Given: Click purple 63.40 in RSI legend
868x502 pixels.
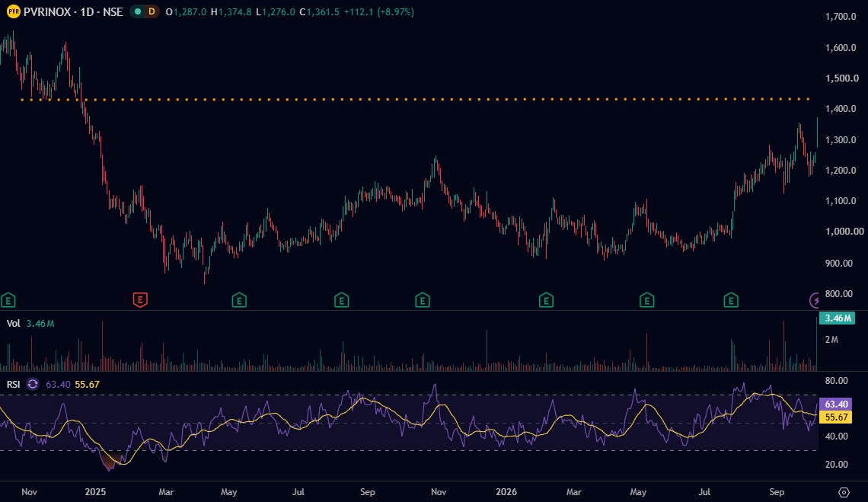Looking at the screenshot, I should point(58,384).
